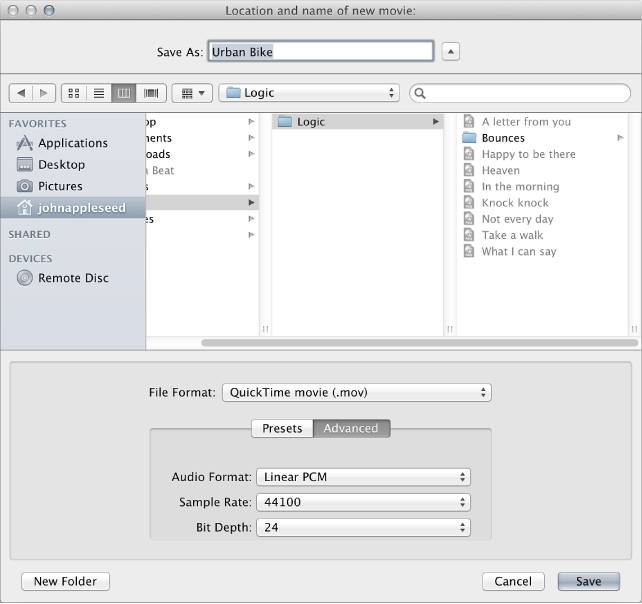Viewport: 642px width, 604px height.
Task: Select the Beat item in the first column
Action: coord(202,170)
